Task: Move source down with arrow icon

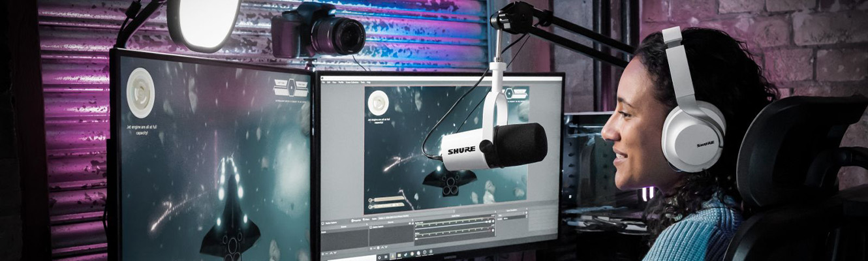Action: [386, 247]
